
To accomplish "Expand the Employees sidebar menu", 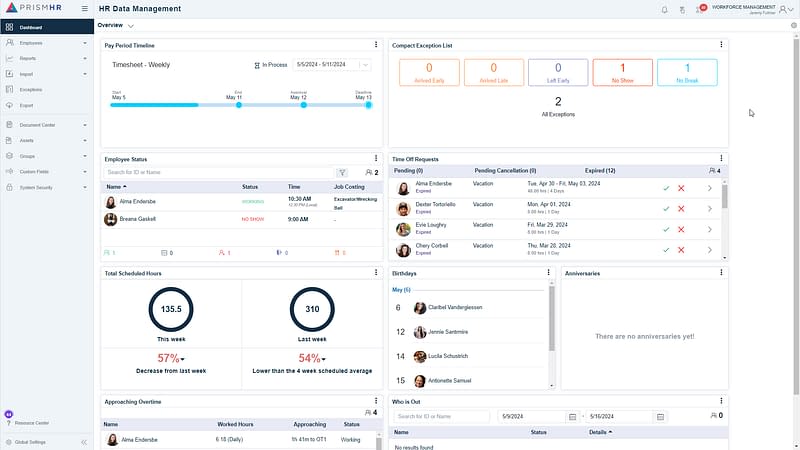I will click(x=45, y=43).
